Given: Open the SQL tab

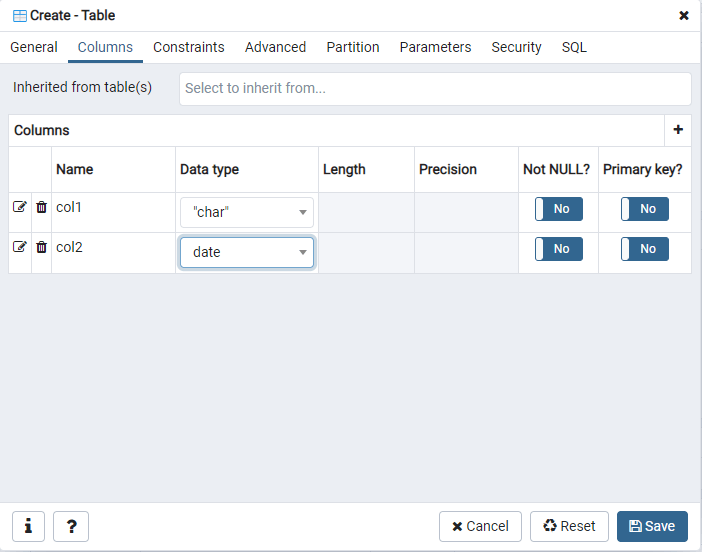Looking at the screenshot, I should (x=574, y=47).
